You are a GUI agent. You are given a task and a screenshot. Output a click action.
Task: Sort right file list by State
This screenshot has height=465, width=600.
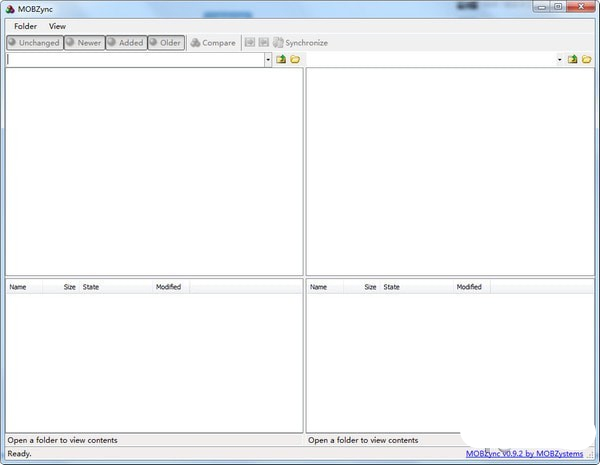point(416,287)
